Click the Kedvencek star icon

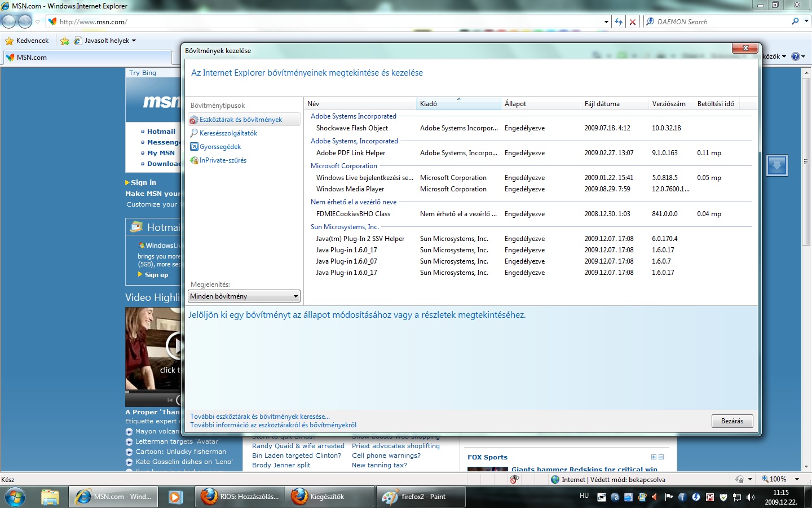point(10,41)
